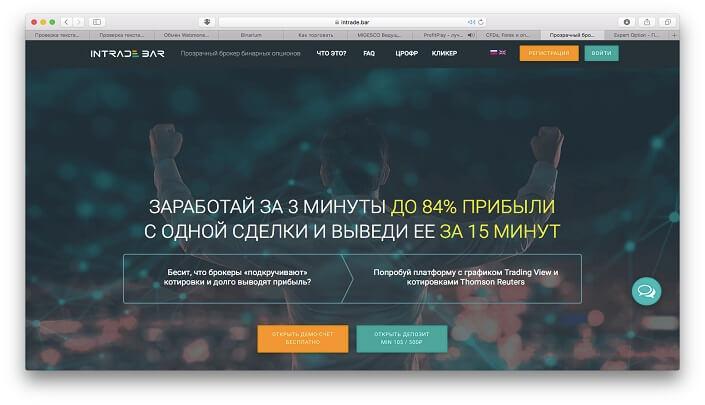
Task: Open the КЛИКЕР menu item
Action: point(444,53)
